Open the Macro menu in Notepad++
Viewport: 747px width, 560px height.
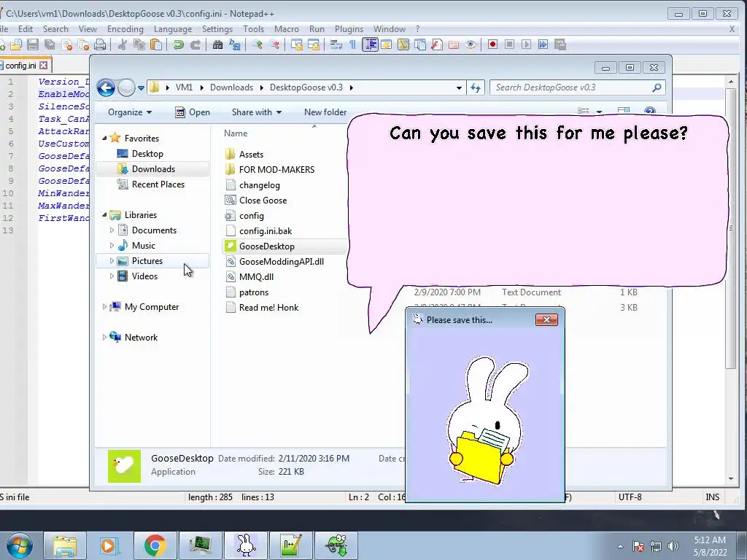tap(286, 29)
